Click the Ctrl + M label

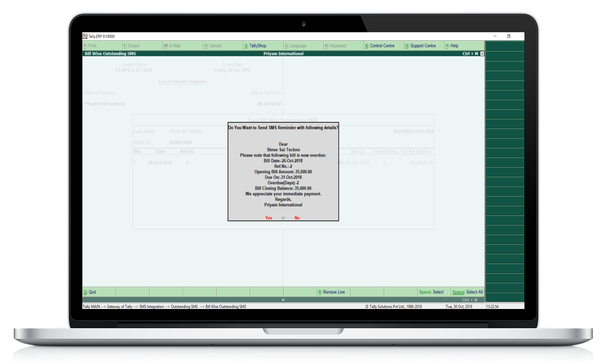[x=470, y=54]
